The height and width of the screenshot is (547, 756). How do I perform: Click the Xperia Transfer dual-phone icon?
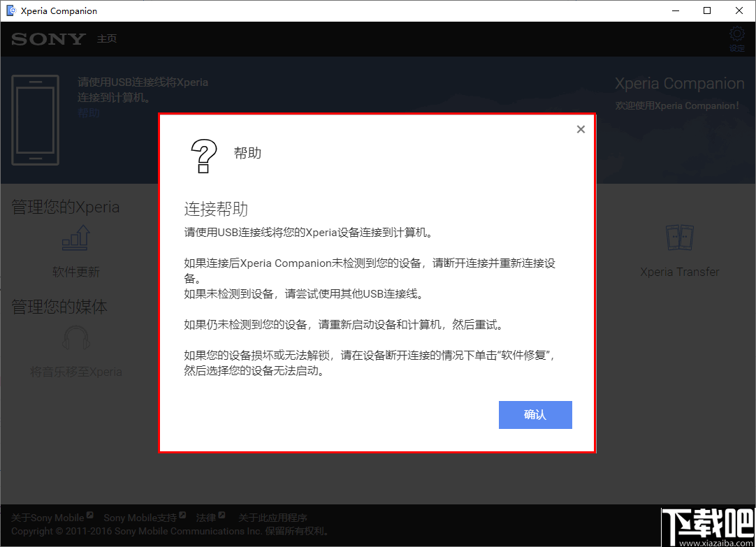pos(678,238)
